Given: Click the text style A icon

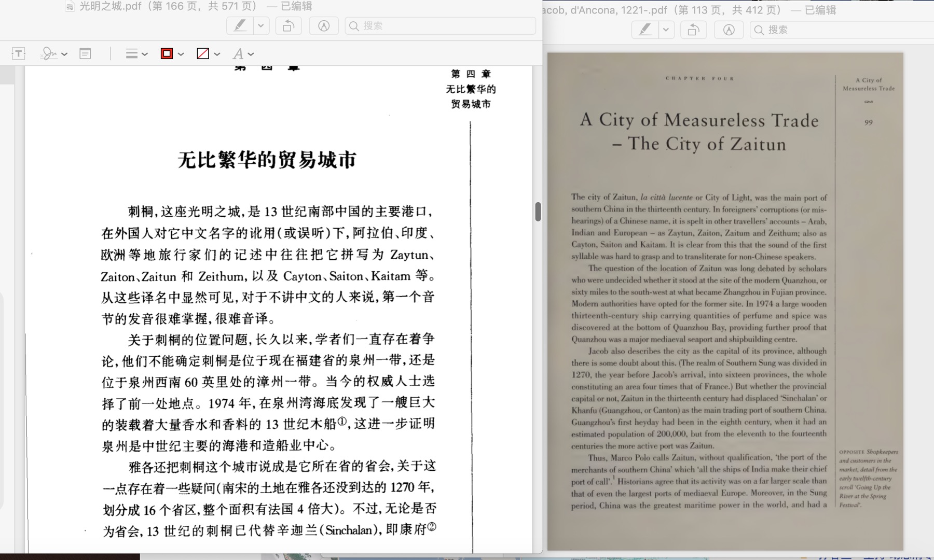Looking at the screenshot, I should tap(238, 53).
